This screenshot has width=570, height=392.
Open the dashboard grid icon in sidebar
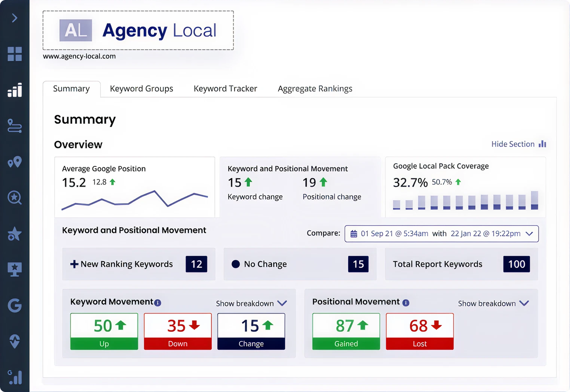[x=15, y=54]
